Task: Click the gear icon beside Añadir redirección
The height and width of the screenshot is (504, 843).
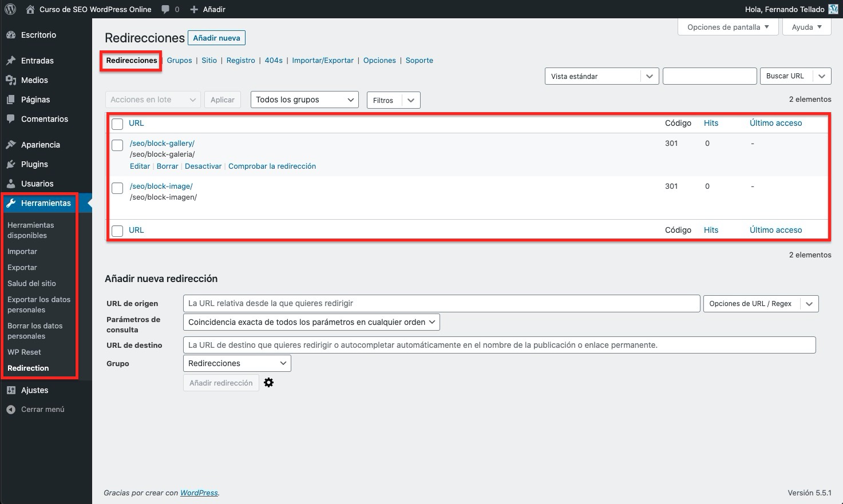Action: coord(268,383)
